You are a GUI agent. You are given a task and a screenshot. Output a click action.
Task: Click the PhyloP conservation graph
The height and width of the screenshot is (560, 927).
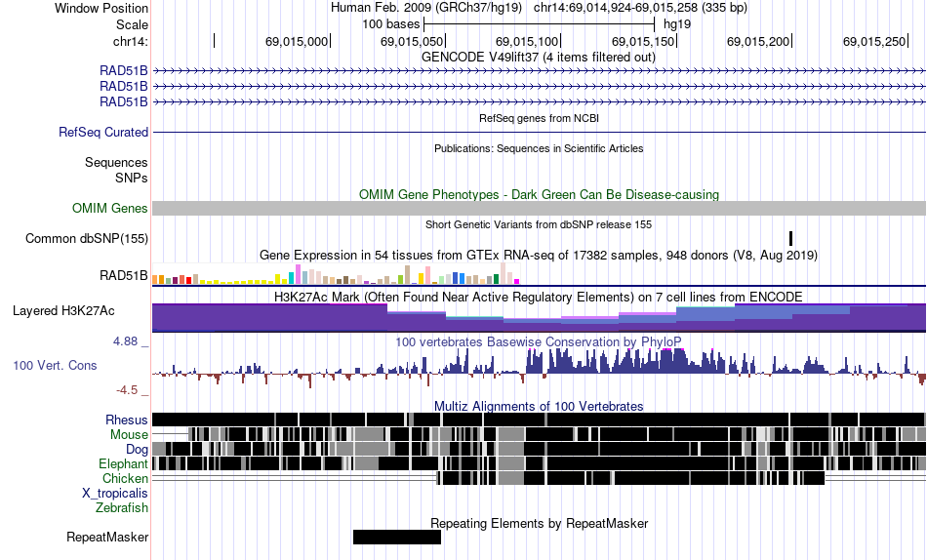[x=540, y=367]
